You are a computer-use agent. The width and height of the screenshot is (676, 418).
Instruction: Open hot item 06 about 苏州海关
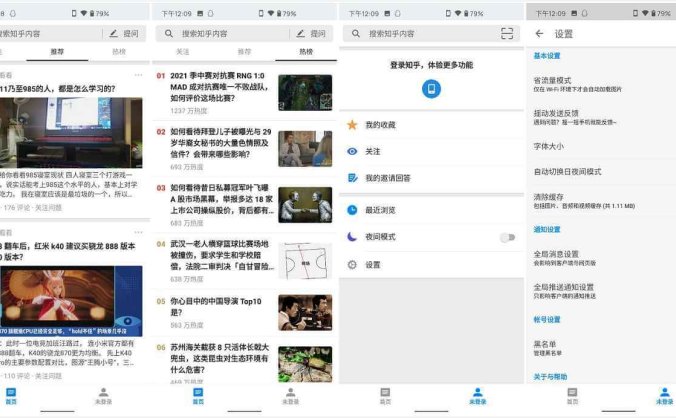coord(244,361)
